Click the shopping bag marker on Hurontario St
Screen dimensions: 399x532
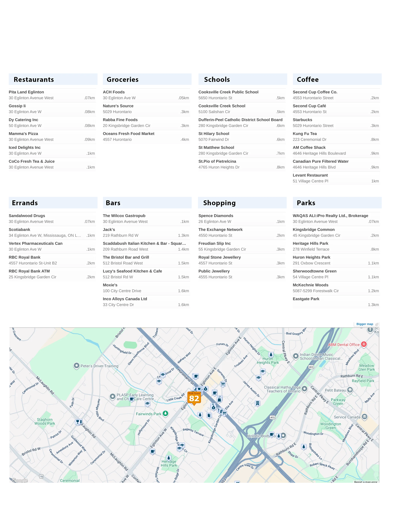[x=219, y=399]
